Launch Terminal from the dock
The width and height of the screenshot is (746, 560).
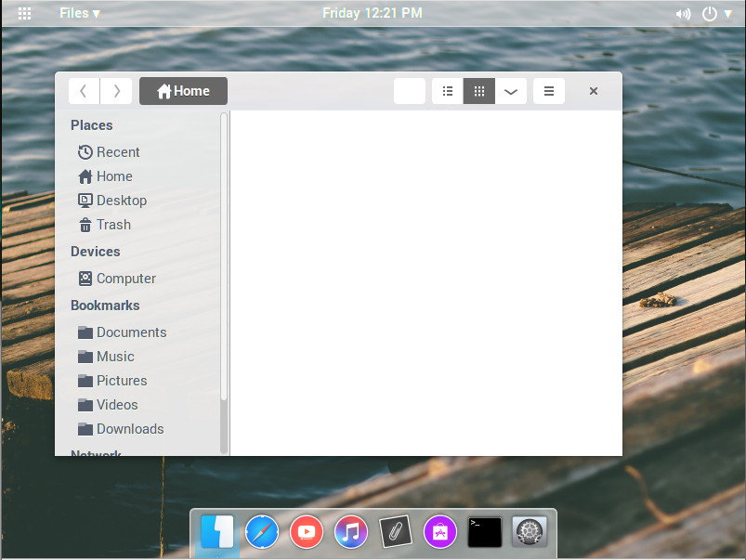(x=485, y=532)
